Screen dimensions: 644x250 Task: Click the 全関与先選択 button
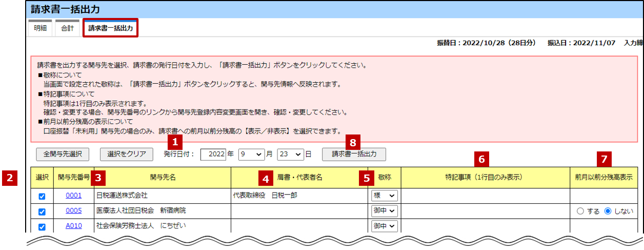pos(63,154)
